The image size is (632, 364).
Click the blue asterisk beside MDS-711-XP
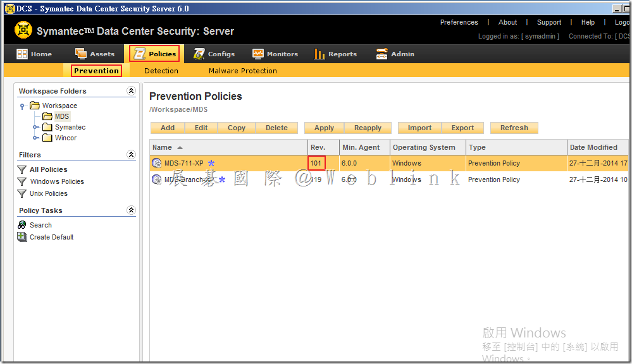(211, 163)
